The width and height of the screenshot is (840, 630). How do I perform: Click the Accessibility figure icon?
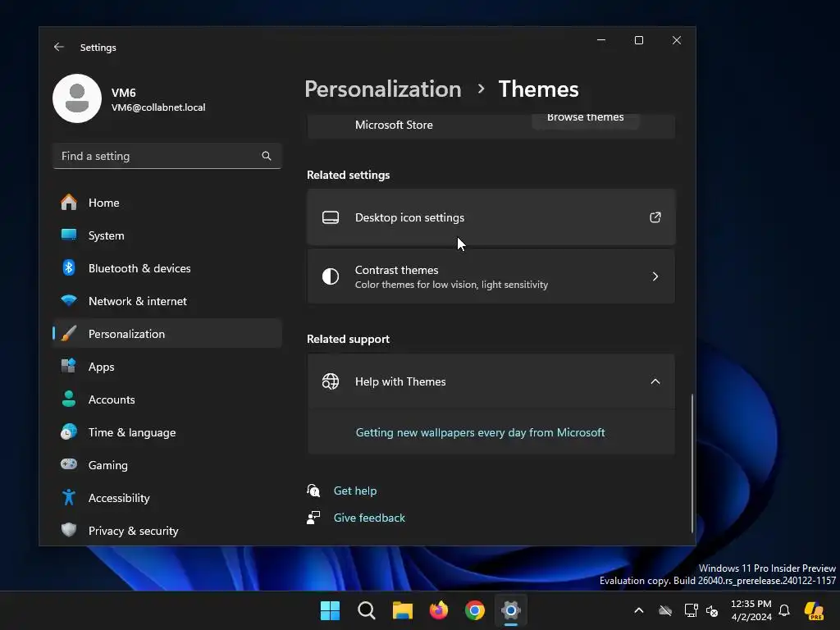(x=69, y=498)
